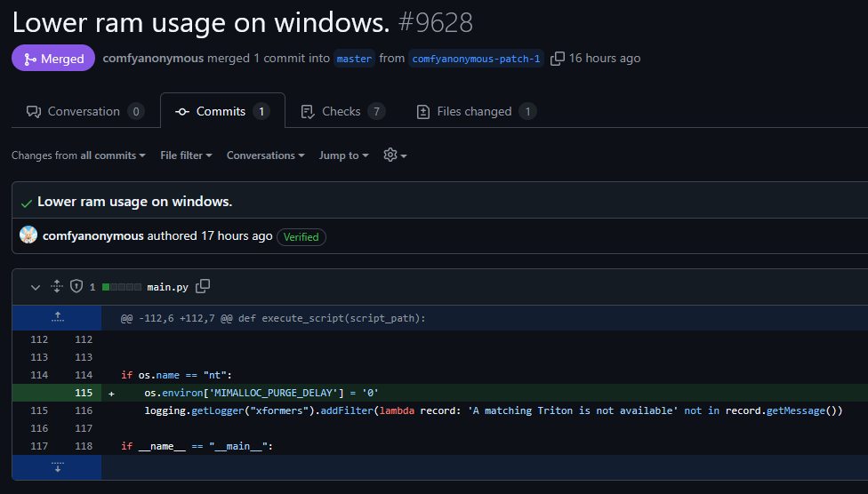
Task: Copy the main.py file path
Action: [203, 286]
